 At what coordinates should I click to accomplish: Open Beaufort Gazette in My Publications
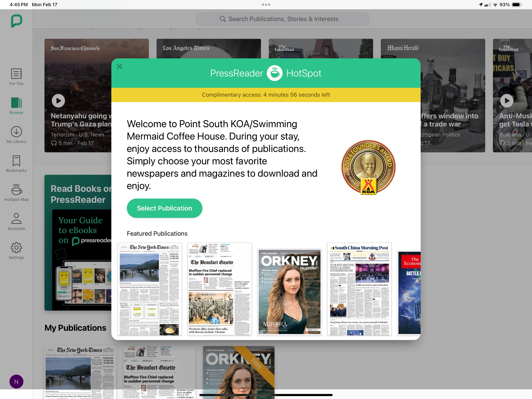click(x=159, y=372)
